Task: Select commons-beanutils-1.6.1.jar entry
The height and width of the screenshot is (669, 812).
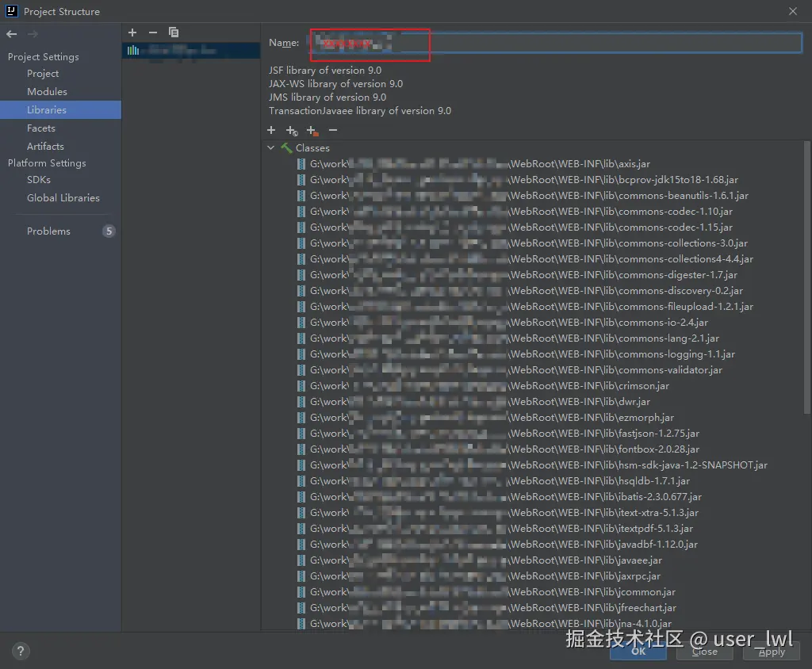Action: tap(523, 195)
